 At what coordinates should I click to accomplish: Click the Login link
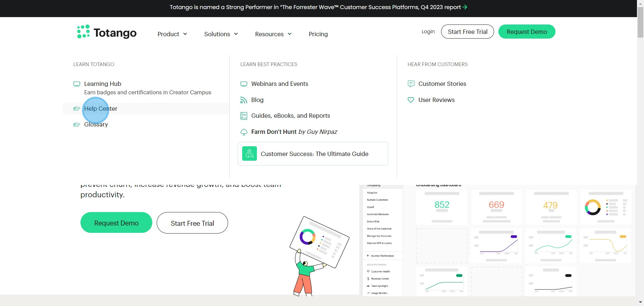pyautogui.click(x=428, y=32)
